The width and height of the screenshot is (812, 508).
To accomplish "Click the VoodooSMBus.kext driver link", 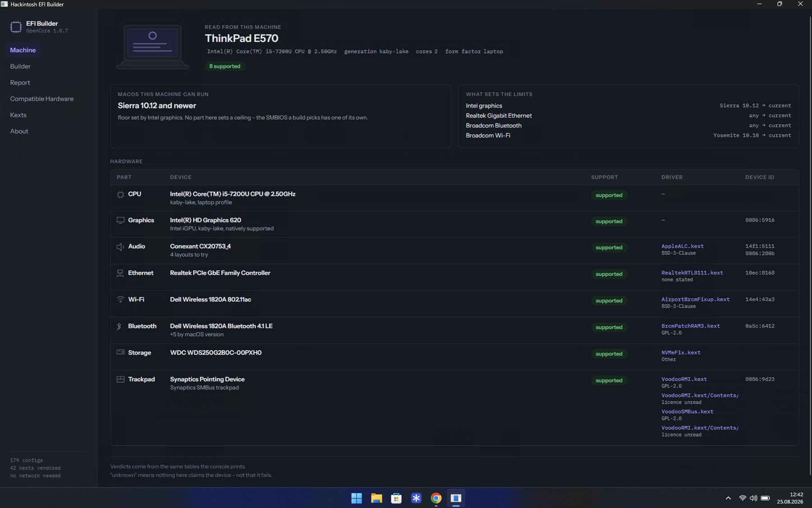I will pos(687,412).
